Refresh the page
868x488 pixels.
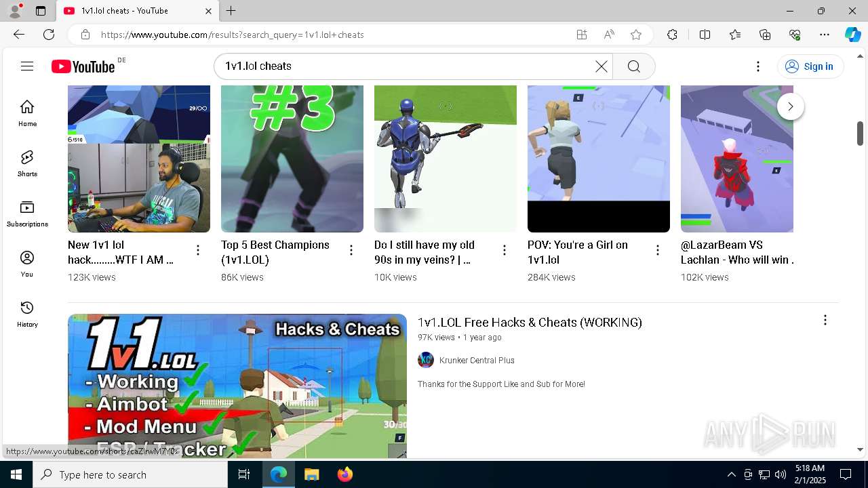click(49, 35)
